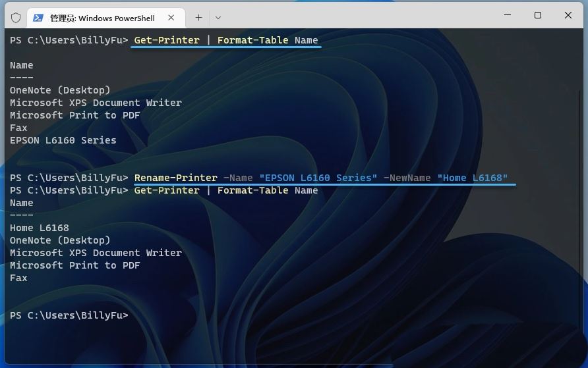The height and width of the screenshot is (368, 588).
Task: Click the "EPSON L6160 Series" quoted string
Action: [x=318, y=178]
